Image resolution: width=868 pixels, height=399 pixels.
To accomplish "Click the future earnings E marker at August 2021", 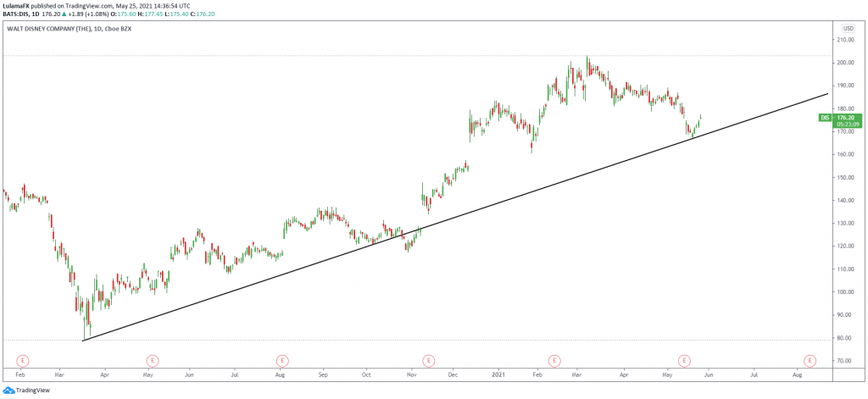I will (810, 361).
